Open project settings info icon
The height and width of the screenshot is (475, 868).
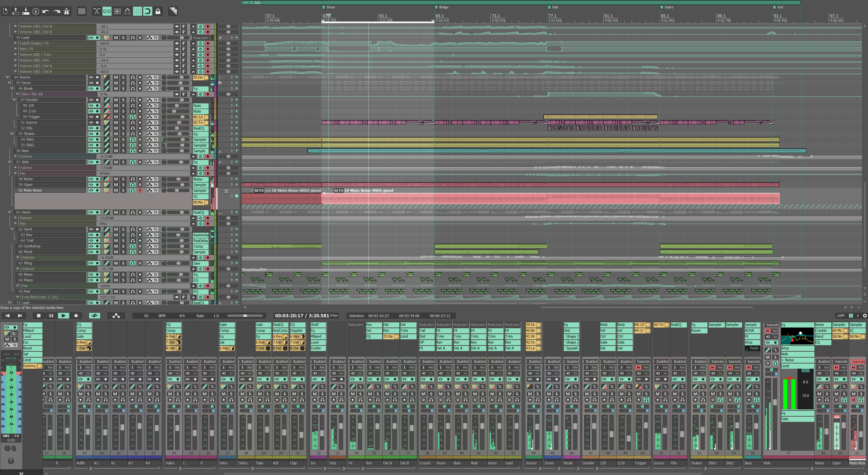click(x=36, y=12)
